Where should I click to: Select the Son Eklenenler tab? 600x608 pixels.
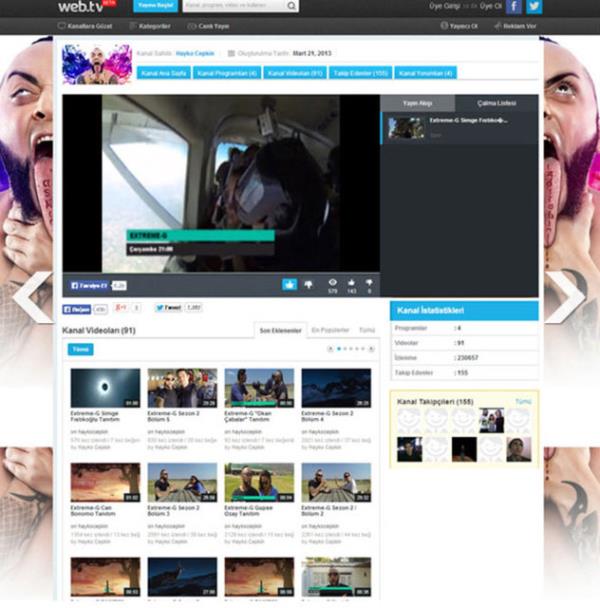(280, 330)
